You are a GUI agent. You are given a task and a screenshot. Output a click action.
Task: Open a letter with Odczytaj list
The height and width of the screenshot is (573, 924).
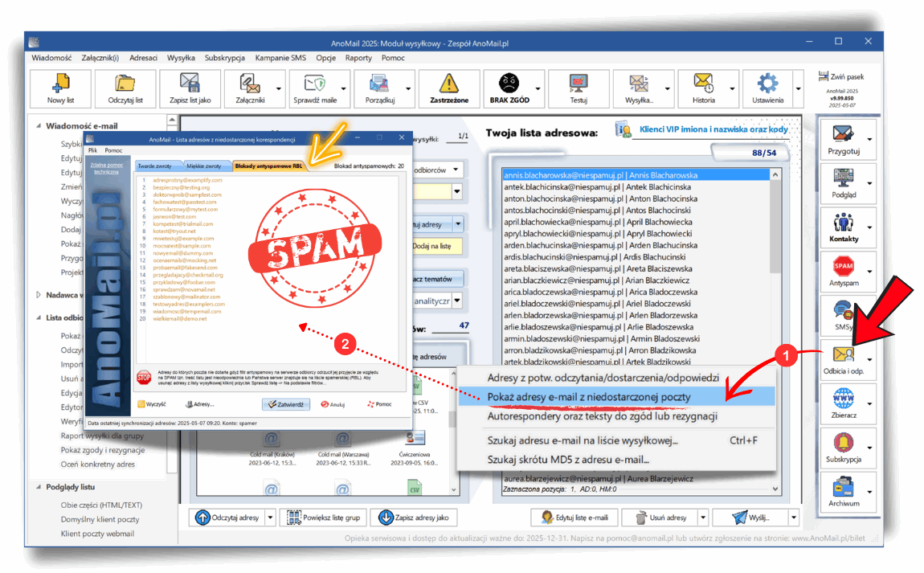pos(125,88)
